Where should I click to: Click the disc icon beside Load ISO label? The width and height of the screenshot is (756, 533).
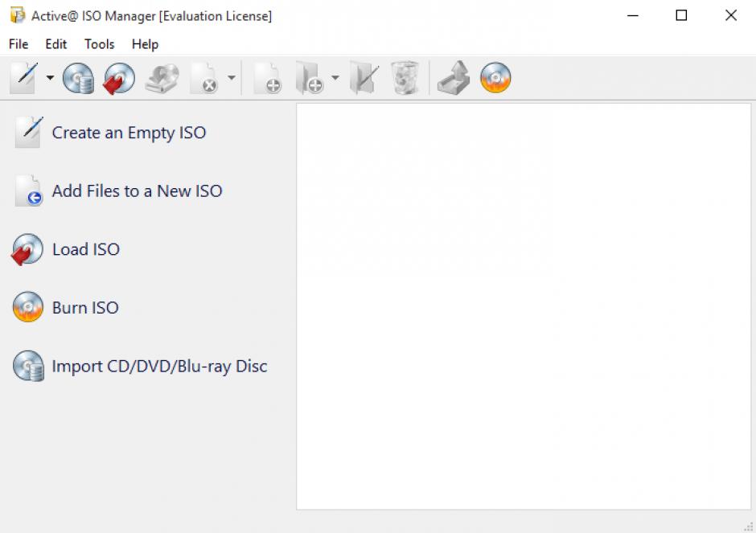[27, 249]
